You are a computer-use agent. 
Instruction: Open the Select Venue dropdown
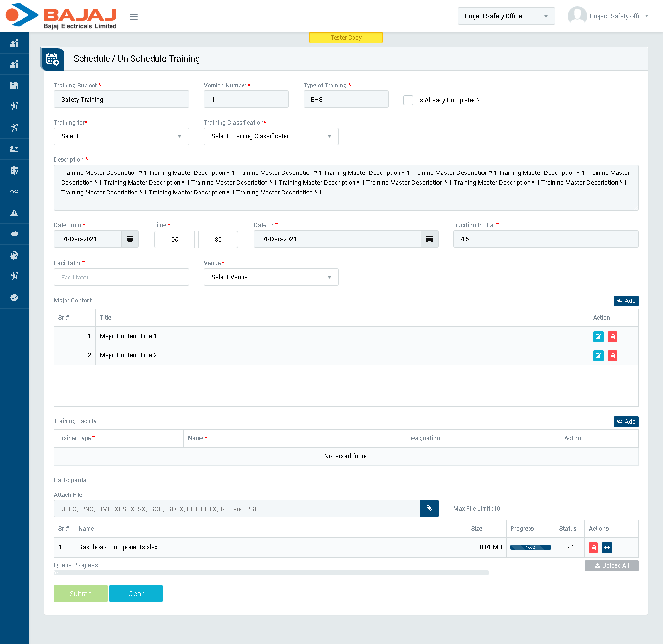pos(271,277)
